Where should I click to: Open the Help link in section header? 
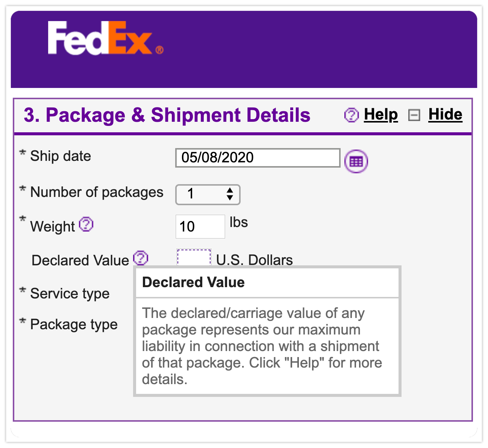(380, 115)
